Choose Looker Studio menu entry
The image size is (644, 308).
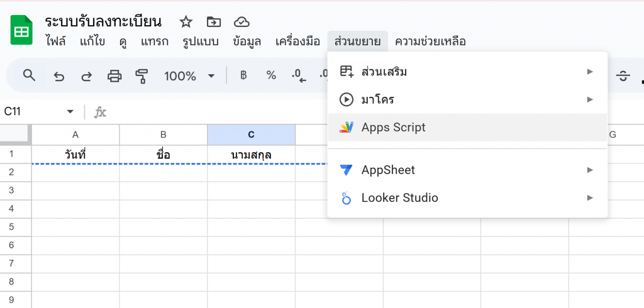click(467, 198)
